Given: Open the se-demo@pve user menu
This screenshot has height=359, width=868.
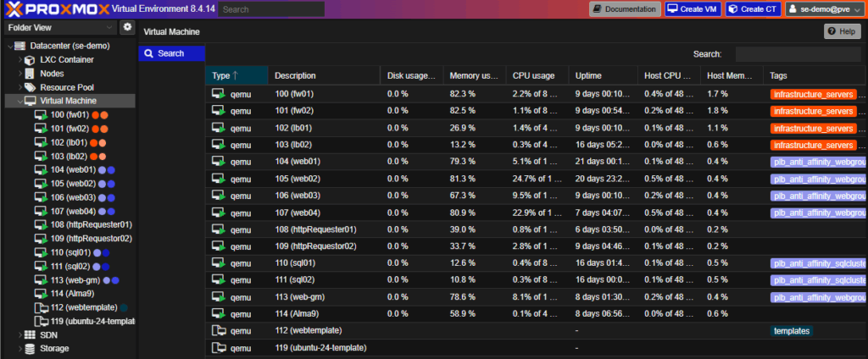Looking at the screenshot, I should tap(825, 8).
